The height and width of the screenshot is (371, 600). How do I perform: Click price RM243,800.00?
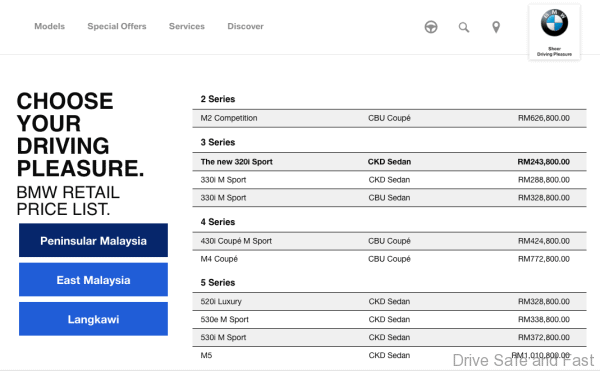(x=543, y=162)
